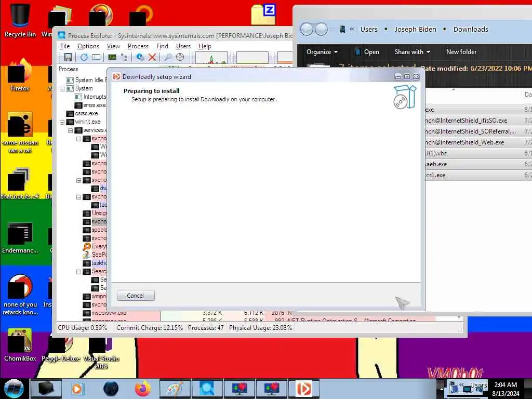
Task: Click CPU Usage in Process Explorer status bar
Action: (x=83, y=328)
